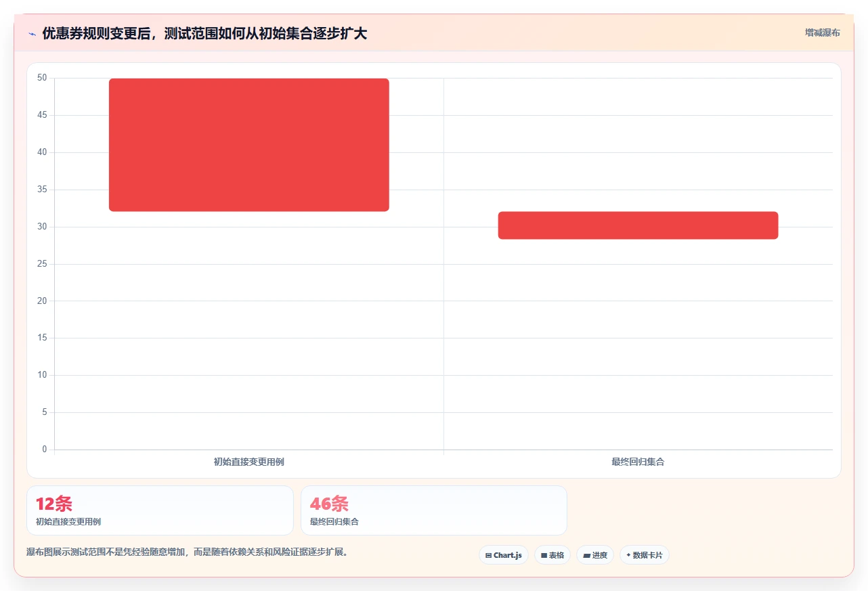Open the 12条 data card

[160, 510]
